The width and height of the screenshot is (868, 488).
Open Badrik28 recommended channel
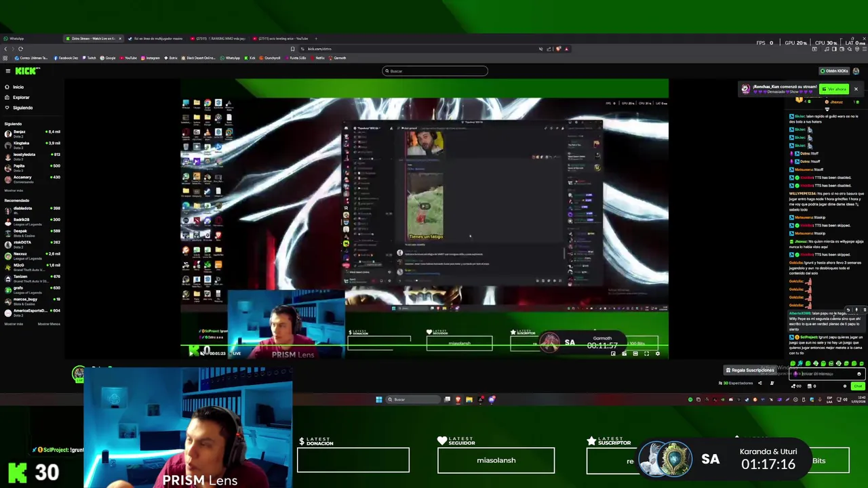tap(32, 221)
